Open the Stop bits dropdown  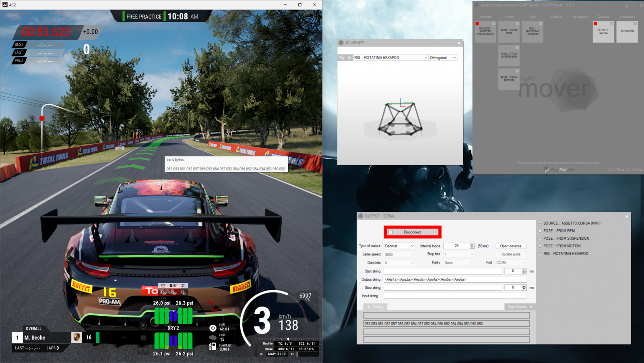tap(459, 254)
